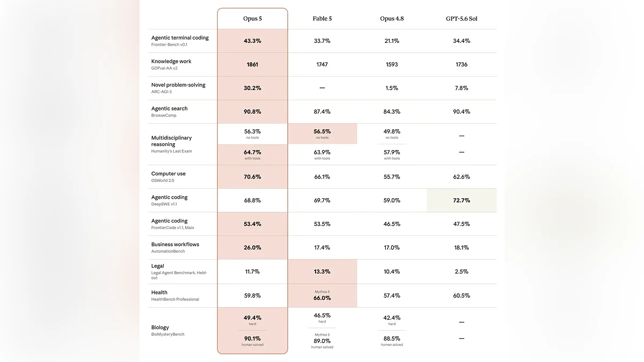Viewport: 644px width, 362px height.
Task: Click the highlighted 72.7% DeepSWE score
Action: [462, 201]
